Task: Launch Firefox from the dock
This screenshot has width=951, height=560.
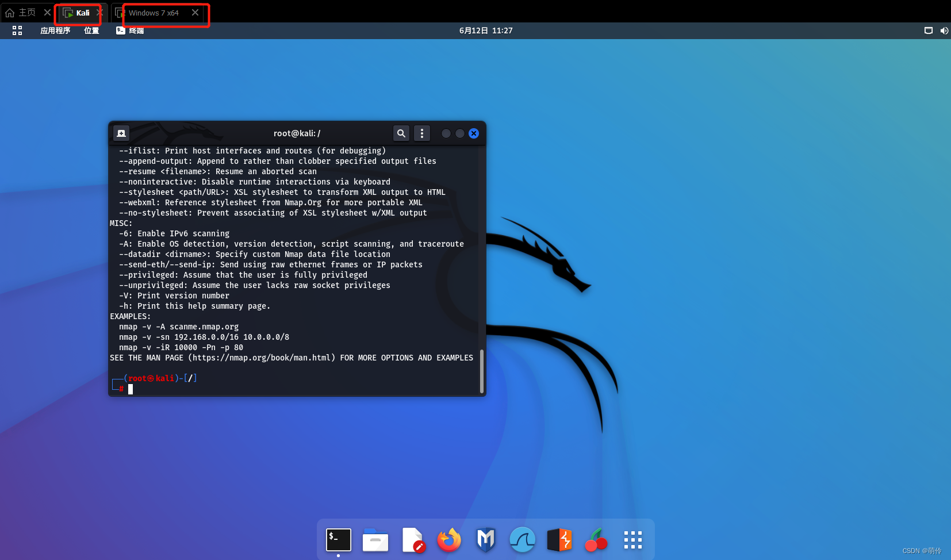Action: [x=449, y=540]
